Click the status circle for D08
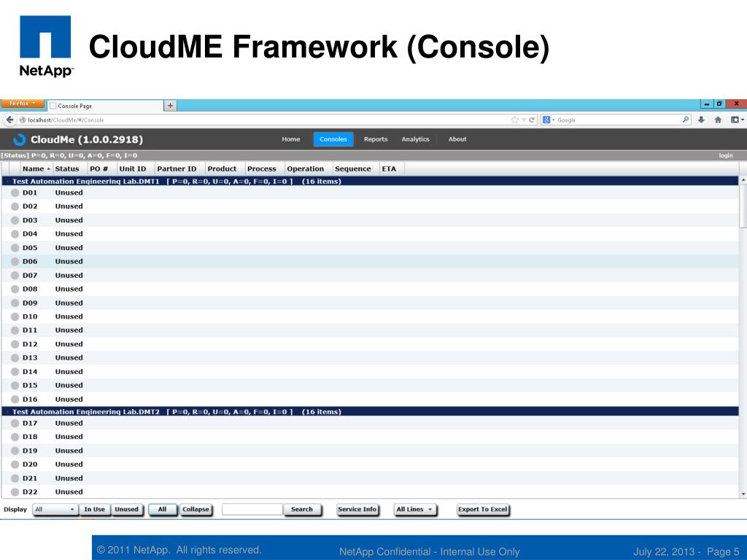 coord(15,289)
